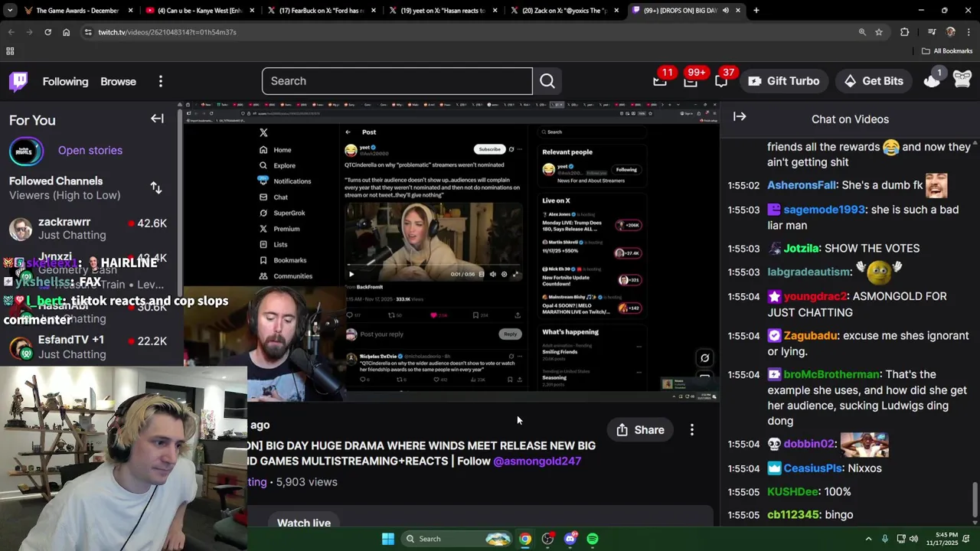Click the Get Bits button
The width and height of the screenshot is (980, 551).
pyautogui.click(x=874, y=81)
